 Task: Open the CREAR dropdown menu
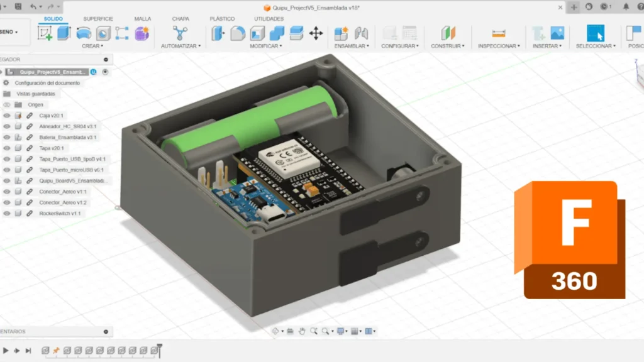coord(92,46)
